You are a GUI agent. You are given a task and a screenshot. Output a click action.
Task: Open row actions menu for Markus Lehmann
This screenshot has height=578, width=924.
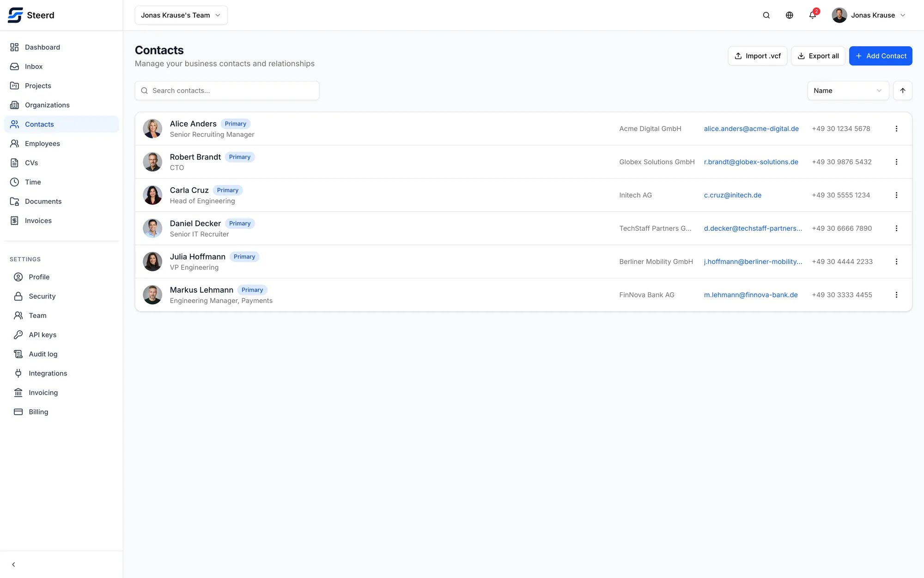(896, 295)
